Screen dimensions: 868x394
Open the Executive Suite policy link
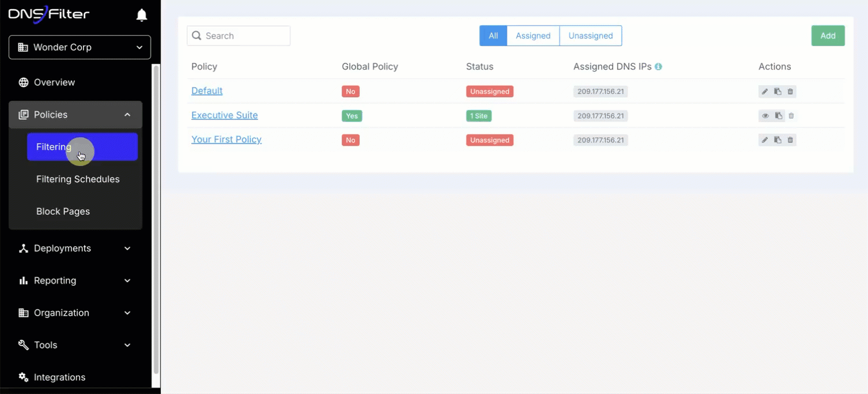224,115
